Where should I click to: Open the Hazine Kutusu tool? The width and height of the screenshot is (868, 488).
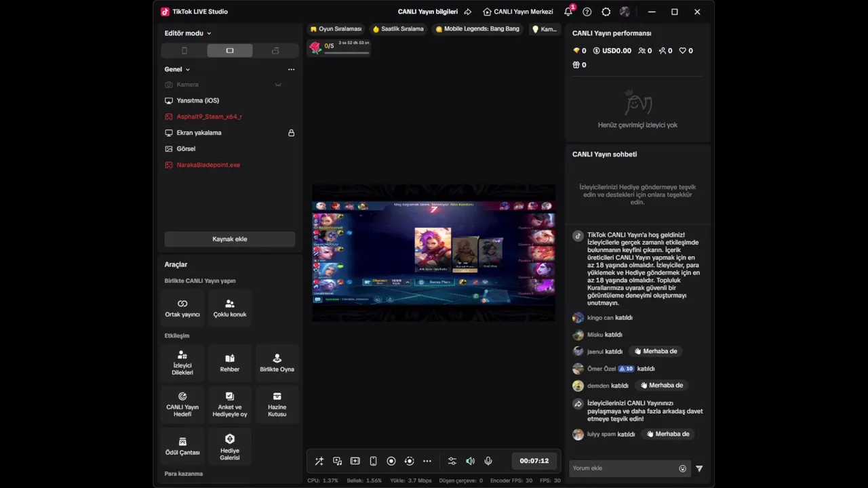[x=277, y=405]
